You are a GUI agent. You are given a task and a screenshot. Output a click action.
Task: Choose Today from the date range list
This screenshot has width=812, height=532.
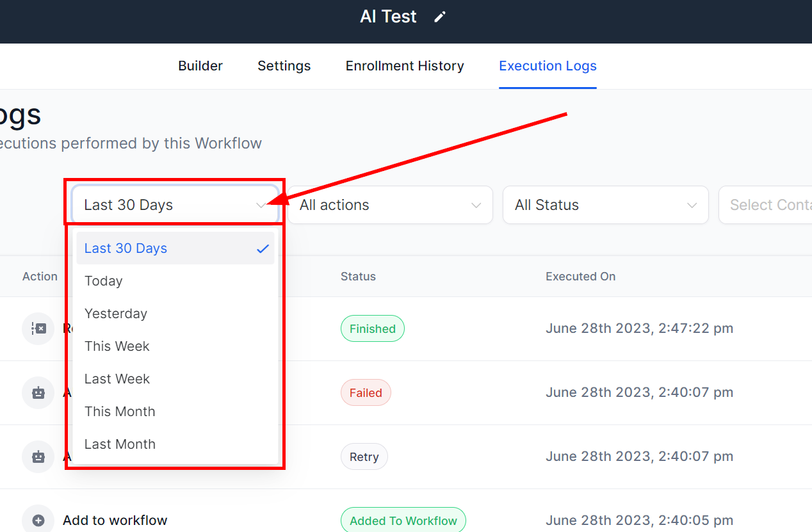(x=104, y=281)
